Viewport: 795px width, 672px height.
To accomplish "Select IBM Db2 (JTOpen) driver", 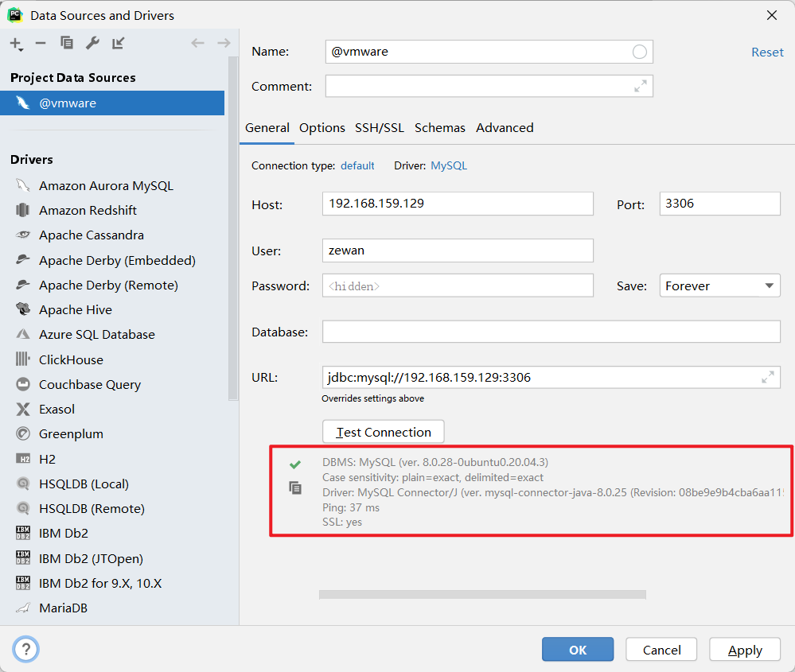I will [91, 558].
